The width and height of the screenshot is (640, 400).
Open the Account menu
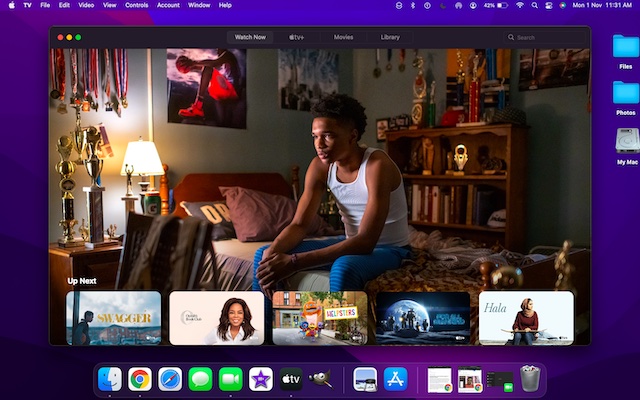(x=168, y=5)
